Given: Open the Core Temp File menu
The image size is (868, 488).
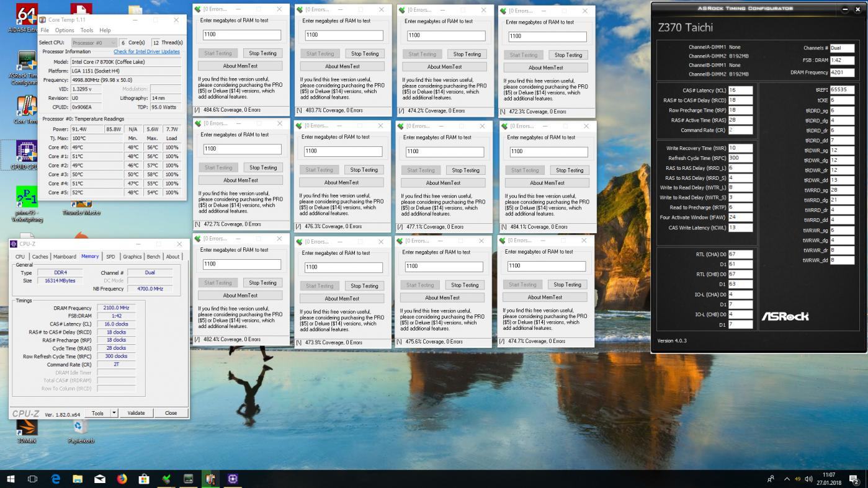Looking at the screenshot, I should tap(45, 30).
